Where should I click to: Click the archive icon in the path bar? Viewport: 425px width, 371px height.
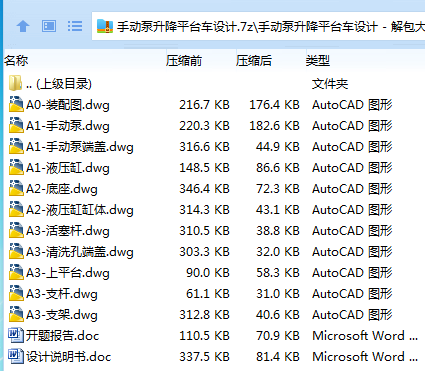coord(105,26)
